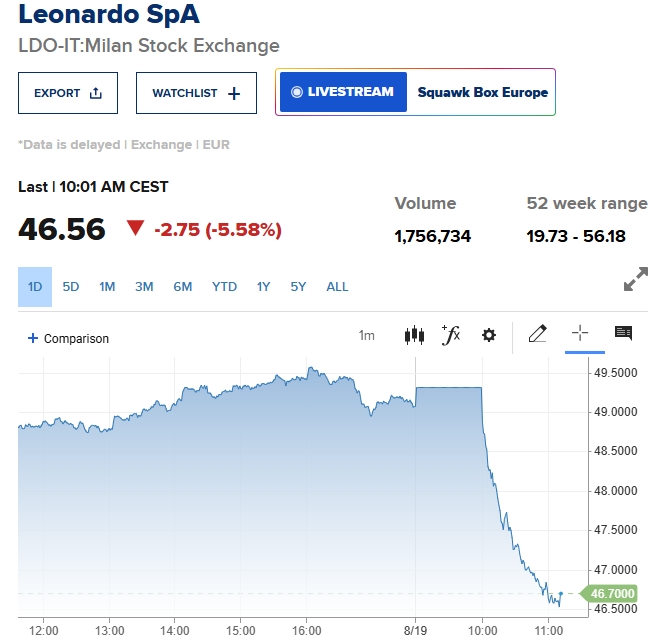Click the Export button

68,93
